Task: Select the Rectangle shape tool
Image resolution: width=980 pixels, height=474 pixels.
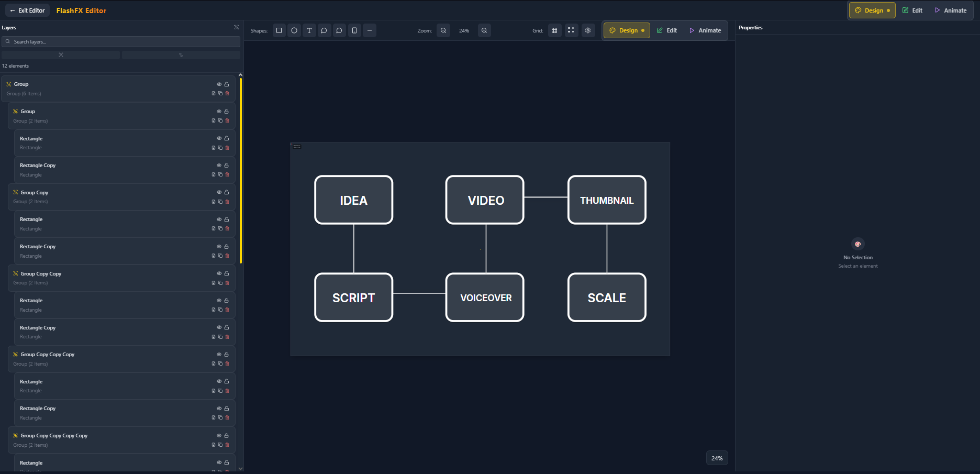Action: (279, 30)
